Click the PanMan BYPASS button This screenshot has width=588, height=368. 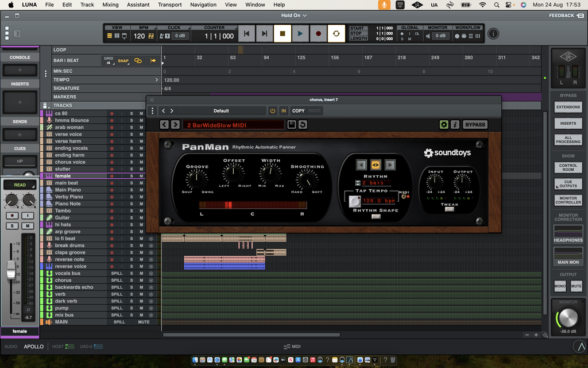(x=475, y=125)
